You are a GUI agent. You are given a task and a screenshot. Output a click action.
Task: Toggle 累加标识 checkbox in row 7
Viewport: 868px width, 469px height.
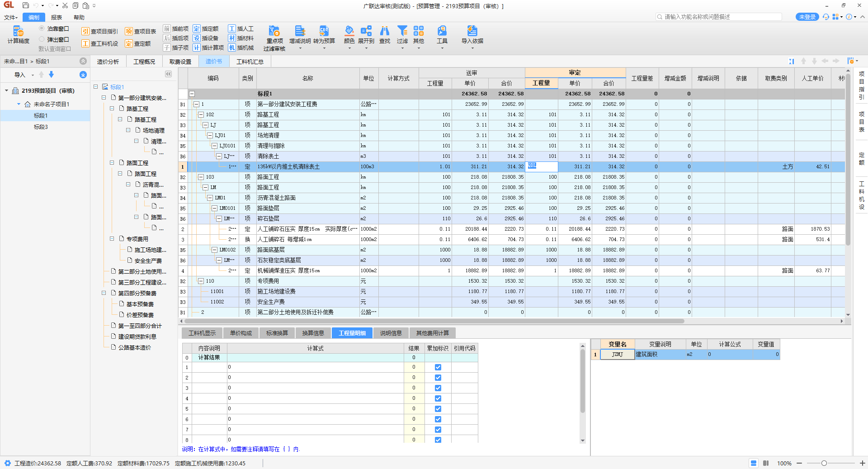(x=438, y=430)
